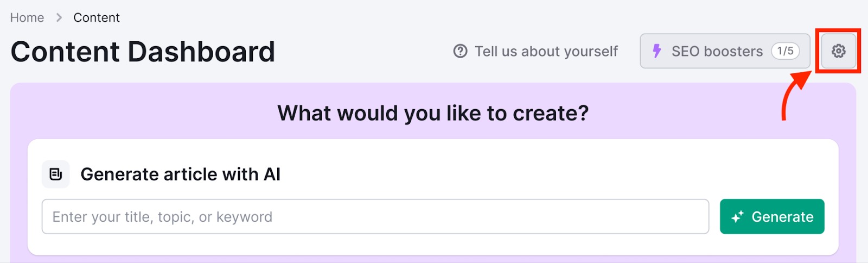Image resolution: width=868 pixels, height=263 pixels.
Task: Focus the title, topic, or keyword field
Action: click(x=375, y=217)
